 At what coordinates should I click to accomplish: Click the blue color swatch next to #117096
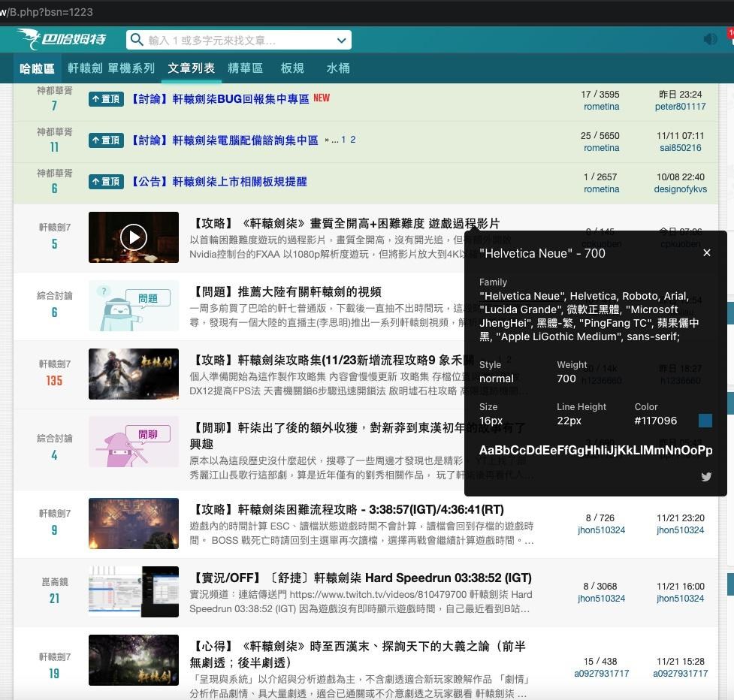[x=704, y=421]
